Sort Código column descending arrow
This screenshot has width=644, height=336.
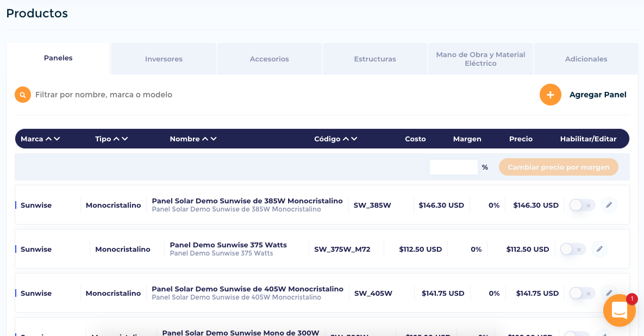pos(354,139)
